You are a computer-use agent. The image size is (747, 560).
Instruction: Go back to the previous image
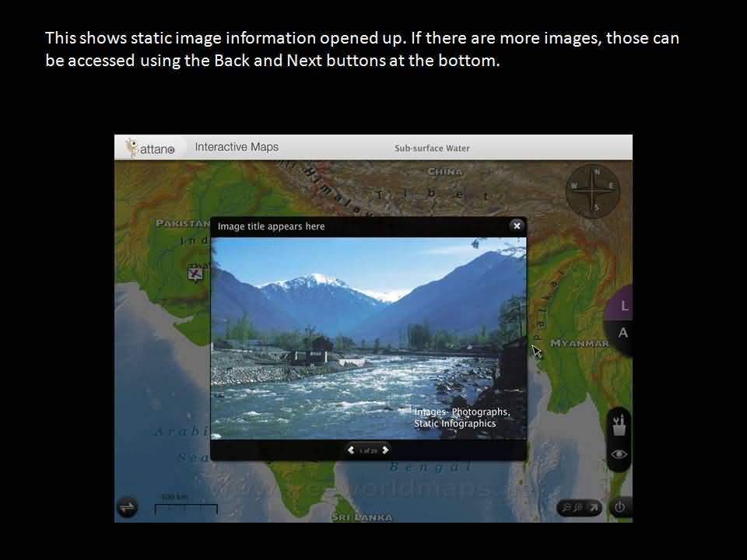click(x=351, y=450)
